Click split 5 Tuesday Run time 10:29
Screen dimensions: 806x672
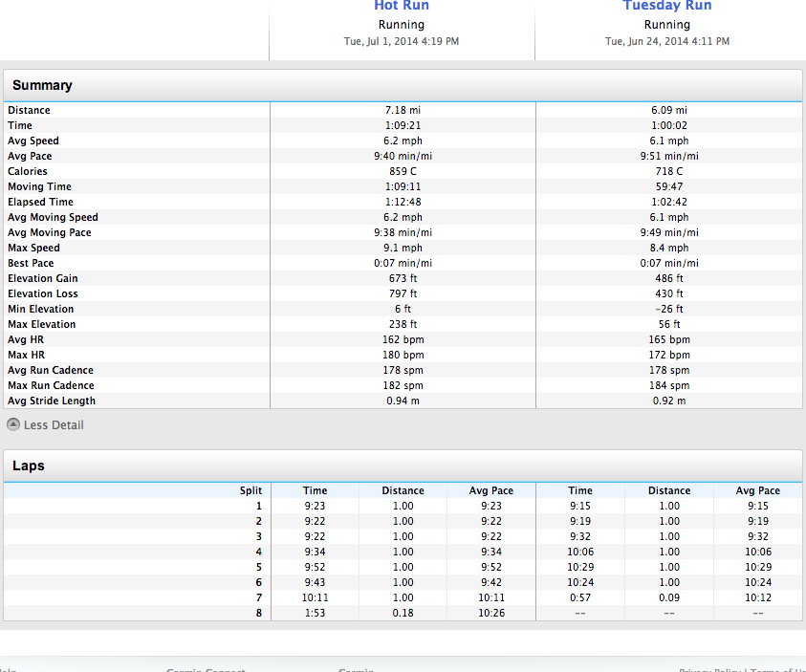click(x=579, y=567)
